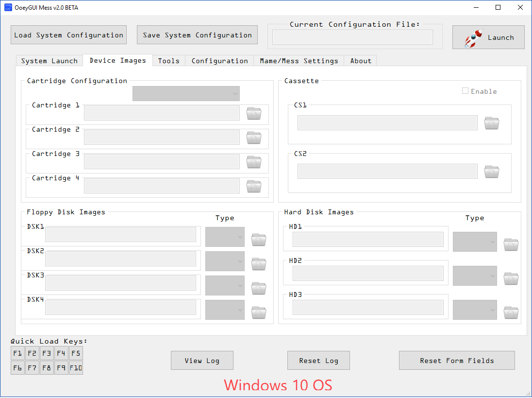This screenshot has width=532, height=398.
Task: Open the folder browser for DSK4
Action: [x=259, y=312]
